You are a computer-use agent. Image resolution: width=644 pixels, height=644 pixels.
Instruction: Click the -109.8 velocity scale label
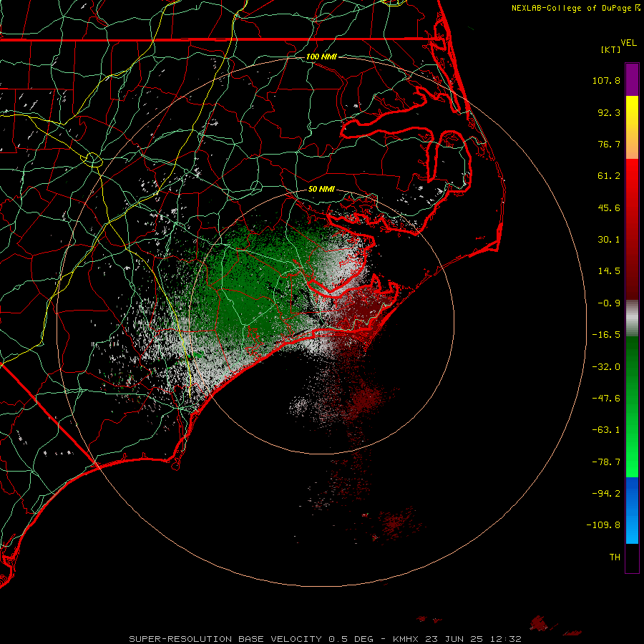click(603, 525)
